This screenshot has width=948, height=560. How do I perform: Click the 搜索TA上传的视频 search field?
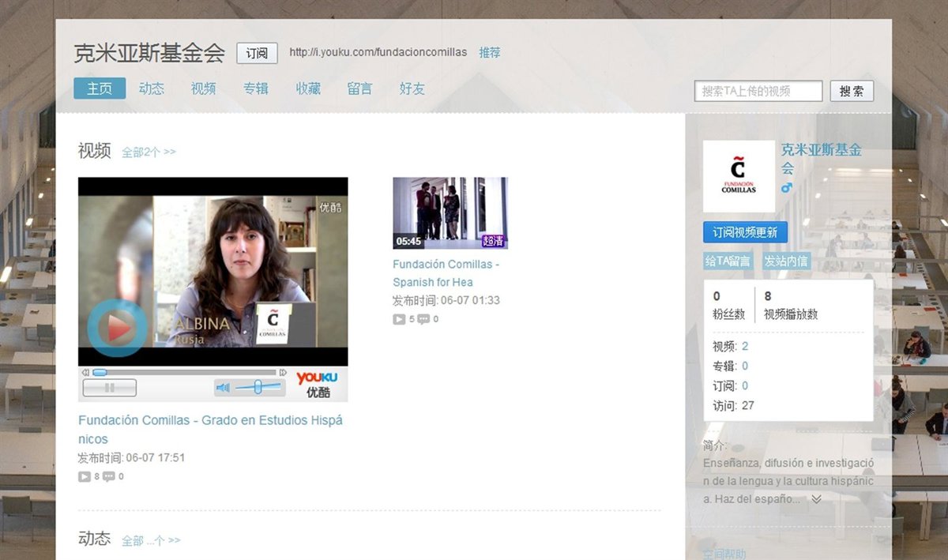pyautogui.click(x=758, y=91)
